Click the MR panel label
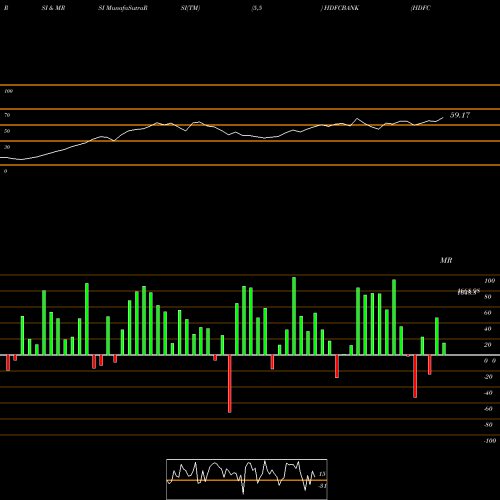 (x=446, y=260)
